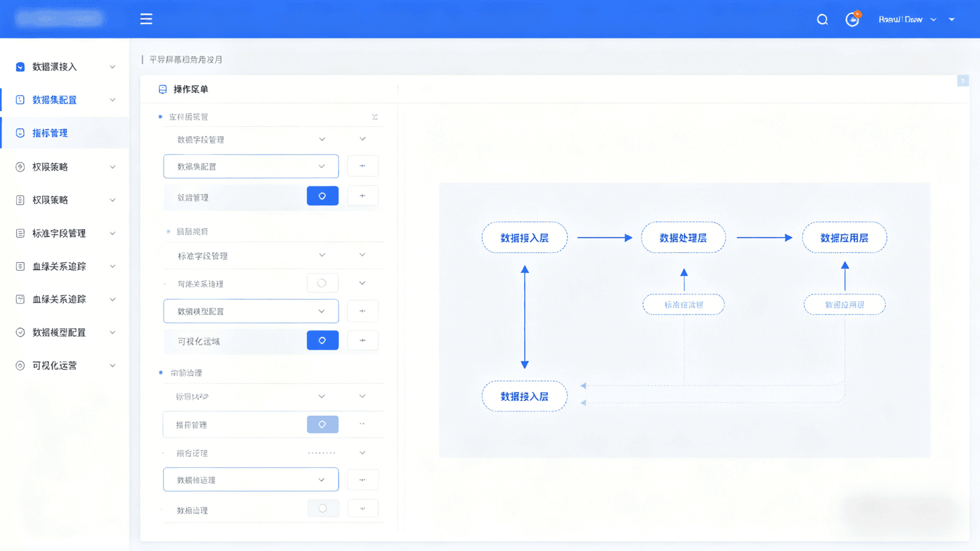Screen dimensions: 980x551
Task: Open notifications icon with orange badge
Action: [x=852, y=19]
